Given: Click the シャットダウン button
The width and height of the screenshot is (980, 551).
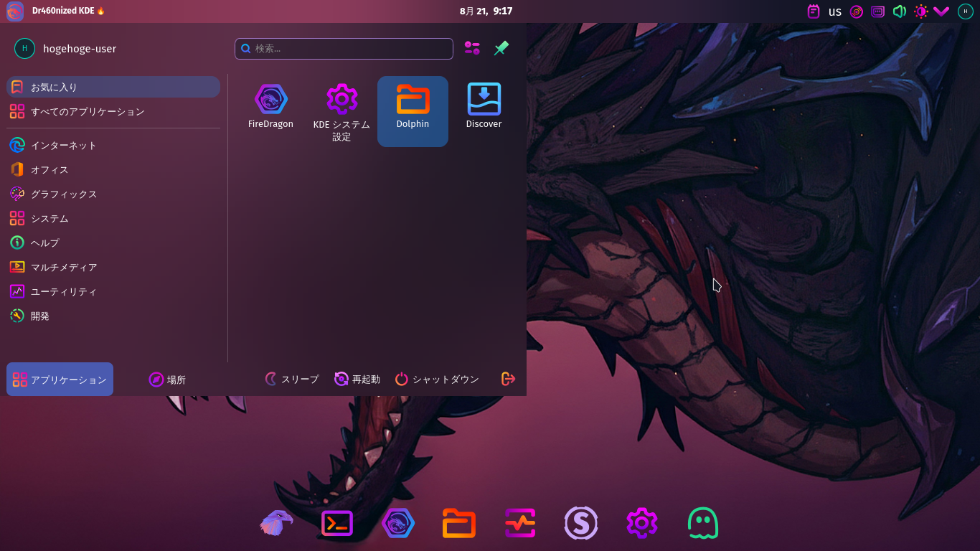Looking at the screenshot, I should point(437,379).
